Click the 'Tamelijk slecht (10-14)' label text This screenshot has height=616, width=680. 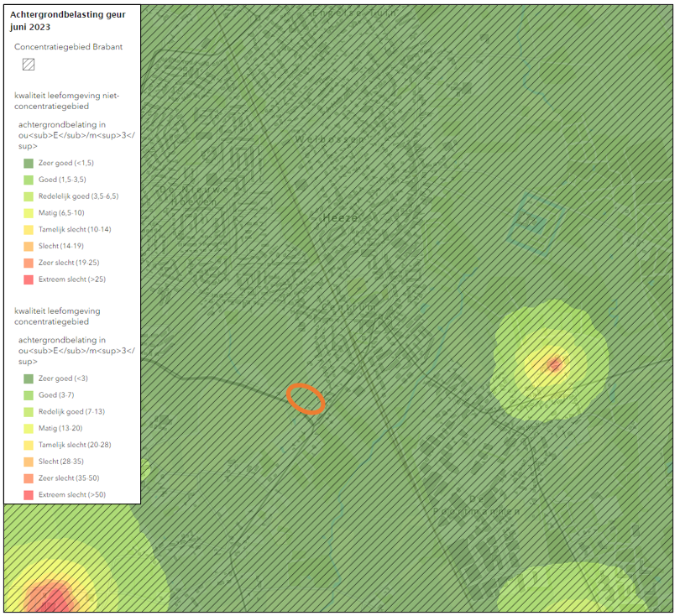(x=75, y=229)
